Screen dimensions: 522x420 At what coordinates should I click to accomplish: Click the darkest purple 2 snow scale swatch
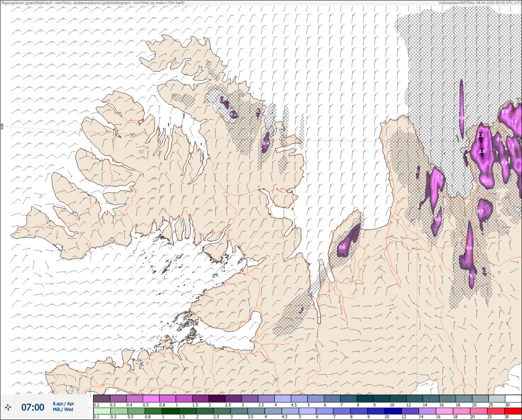pos(217,398)
